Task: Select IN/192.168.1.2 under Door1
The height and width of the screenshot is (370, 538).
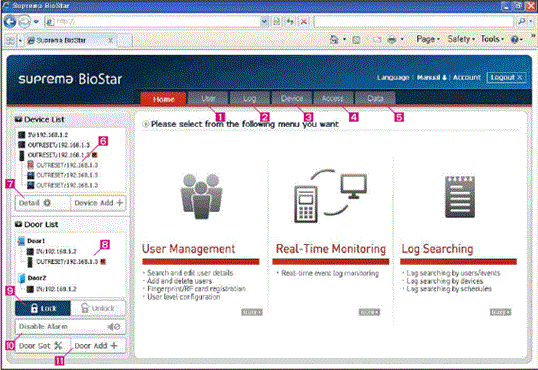Action: tap(52, 251)
